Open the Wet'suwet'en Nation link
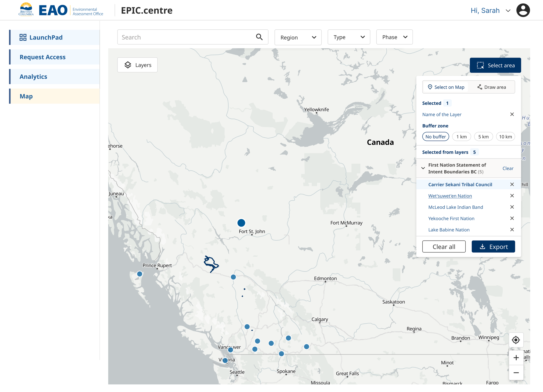 450,196
